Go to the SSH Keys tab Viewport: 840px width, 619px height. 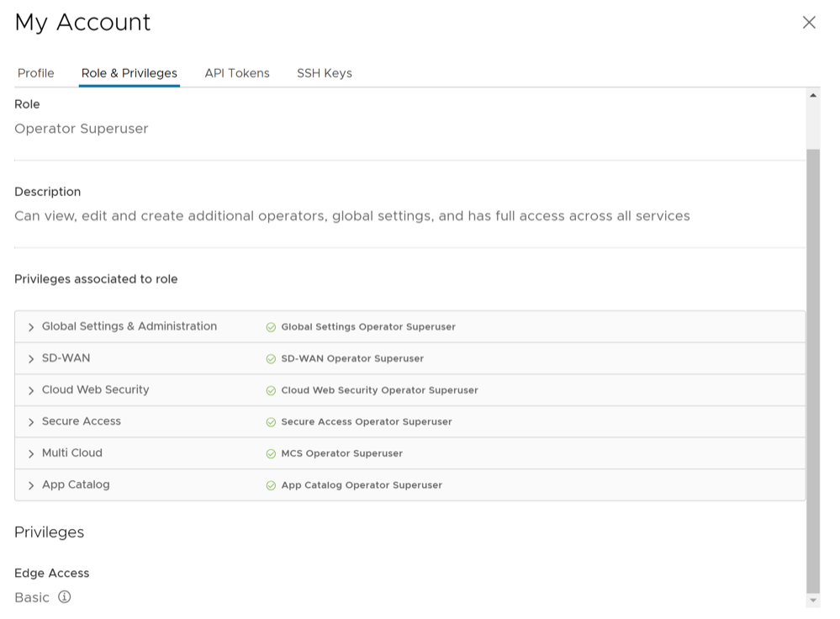(324, 73)
